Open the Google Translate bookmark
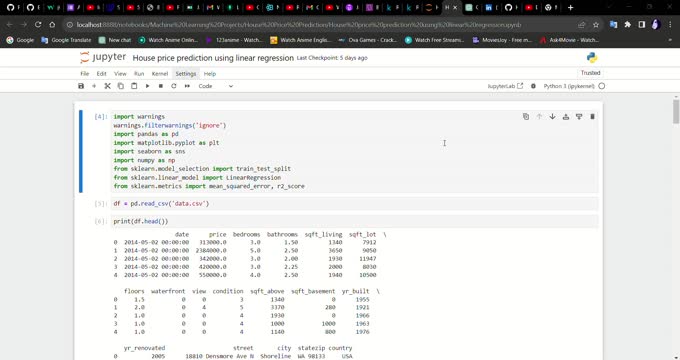Viewport: 680px width, 360px height. (x=66, y=40)
